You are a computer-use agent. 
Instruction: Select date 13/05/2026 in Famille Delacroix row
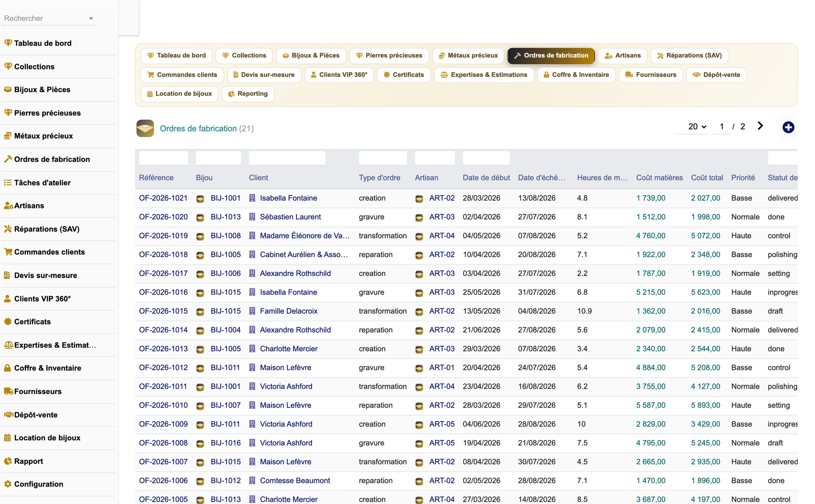tap(482, 311)
